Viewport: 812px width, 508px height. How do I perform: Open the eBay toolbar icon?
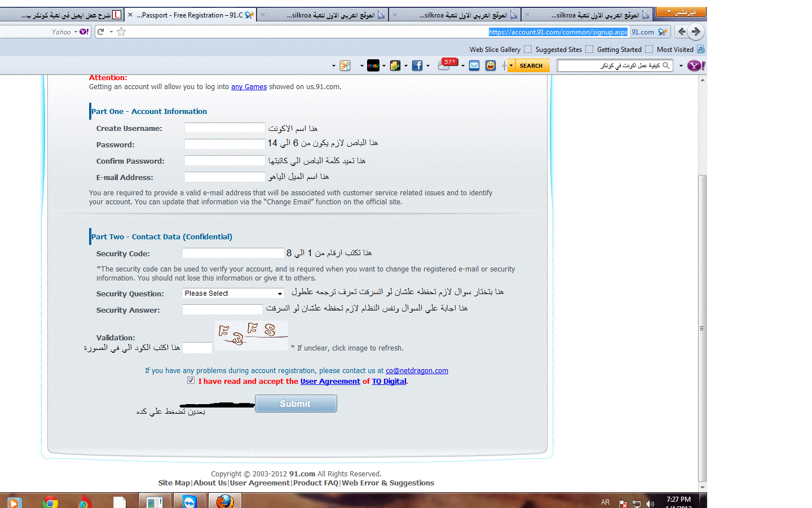tap(373, 65)
